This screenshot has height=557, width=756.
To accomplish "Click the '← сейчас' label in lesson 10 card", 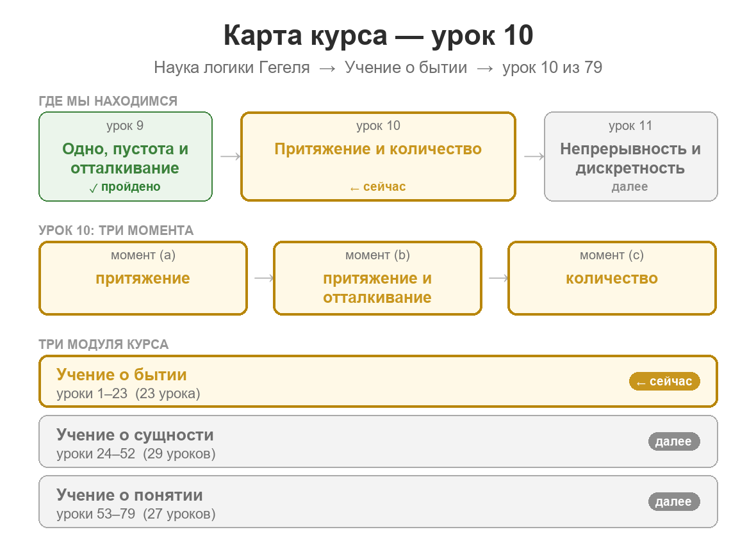I will [378, 187].
